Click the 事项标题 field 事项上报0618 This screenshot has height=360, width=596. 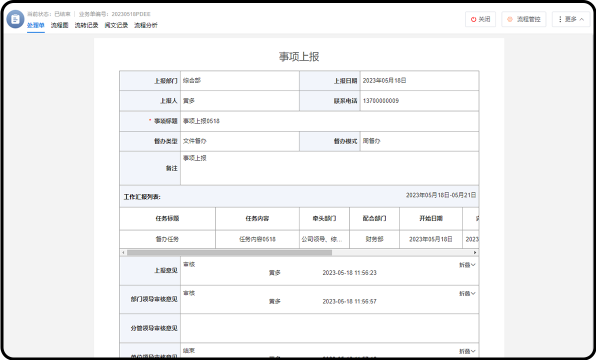pos(329,121)
